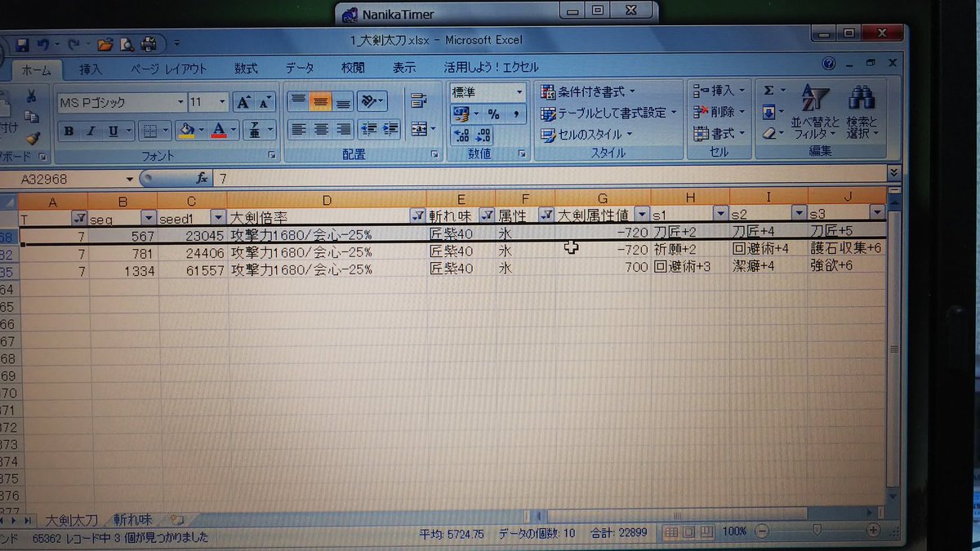This screenshot has height=551, width=980.
Task: Apply accounting currency format icon
Action: (462, 113)
